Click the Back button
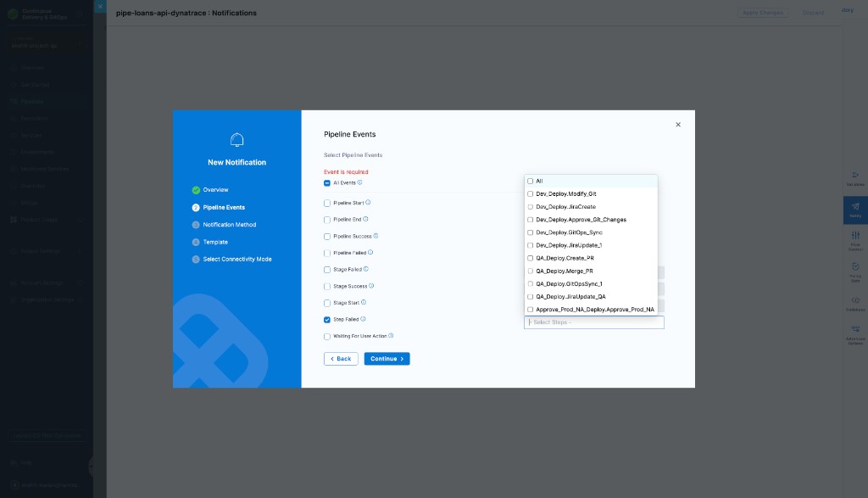 341,358
